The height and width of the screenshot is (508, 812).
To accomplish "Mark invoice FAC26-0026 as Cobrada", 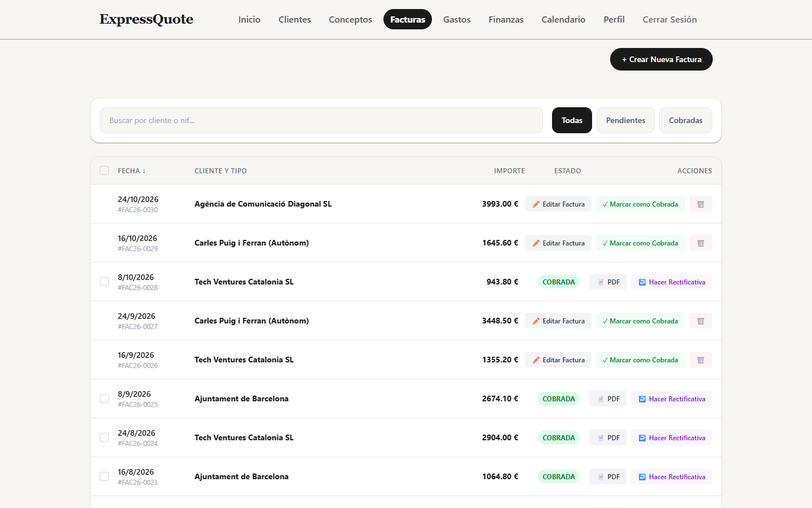I will (641, 360).
